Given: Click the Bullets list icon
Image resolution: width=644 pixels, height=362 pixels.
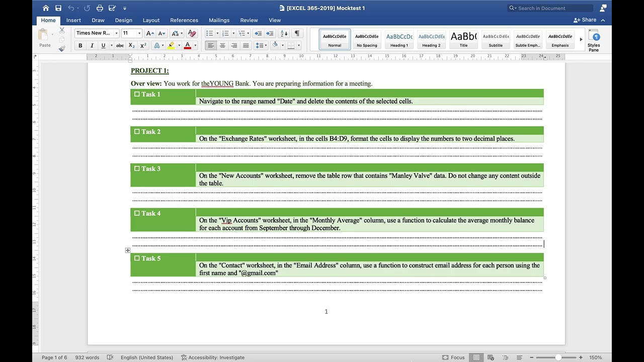Looking at the screenshot, I should click(209, 33).
